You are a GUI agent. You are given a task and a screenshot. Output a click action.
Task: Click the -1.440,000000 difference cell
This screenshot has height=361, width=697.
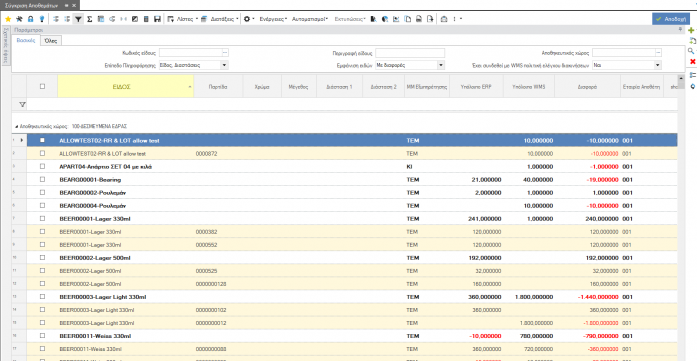(598, 297)
